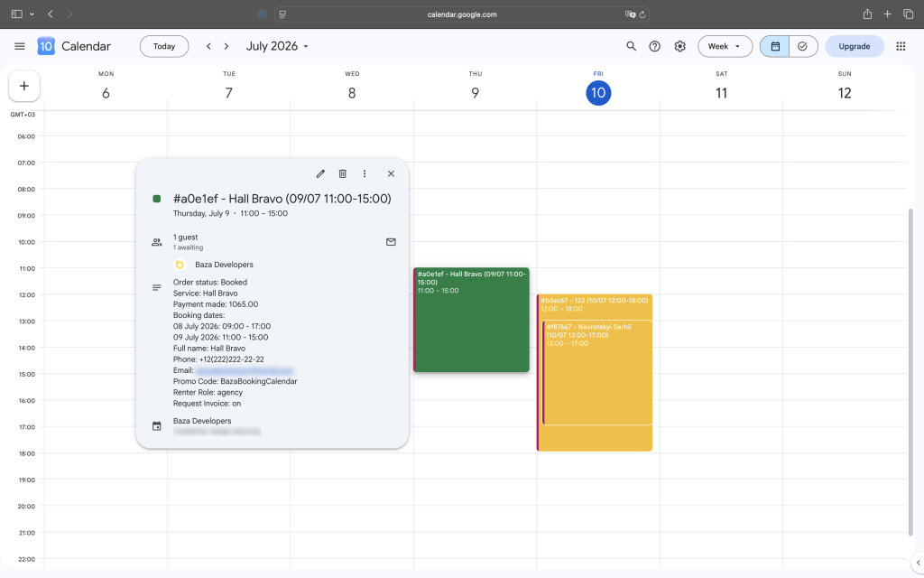Click the '1 guest' text
The height and width of the screenshot is (578, 924).
click(x=186, y=238)
